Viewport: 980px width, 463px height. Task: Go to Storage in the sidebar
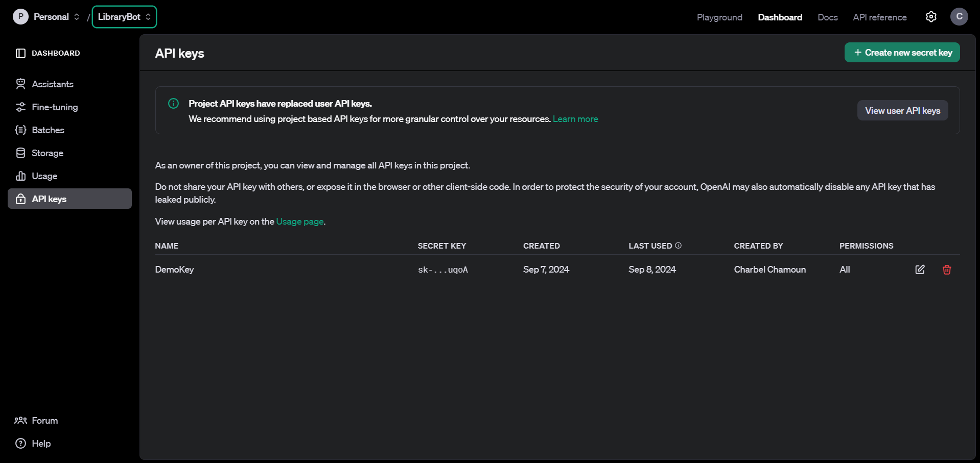[x=47, y=153]
